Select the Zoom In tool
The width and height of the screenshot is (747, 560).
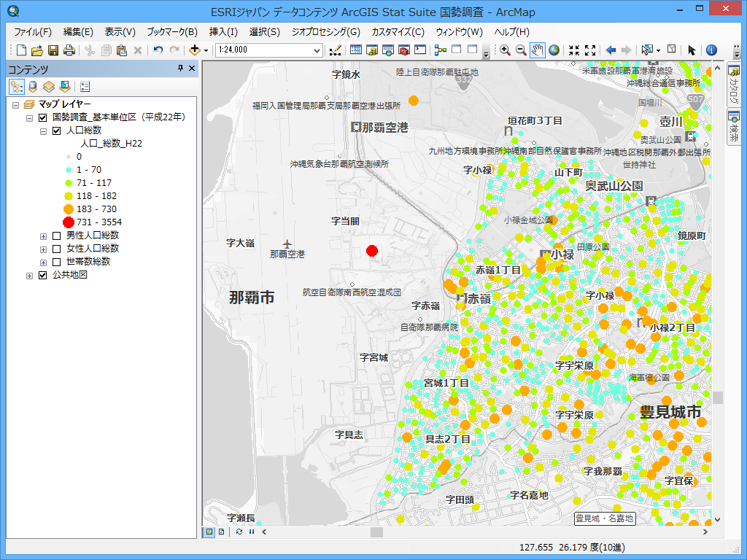pos(505,50)
